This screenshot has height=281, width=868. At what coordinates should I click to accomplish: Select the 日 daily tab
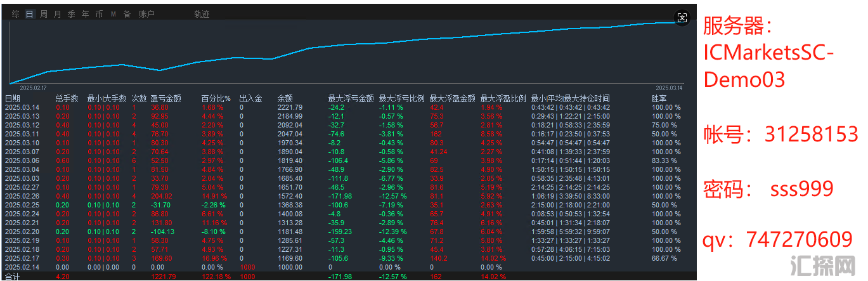tap(30, 14)
